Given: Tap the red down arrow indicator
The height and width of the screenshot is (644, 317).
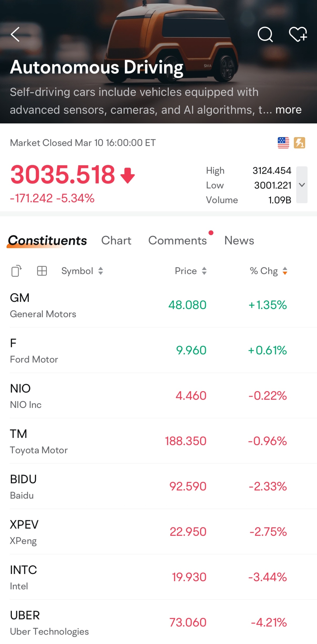Looking at the screenshot, I should coord(128,175).
